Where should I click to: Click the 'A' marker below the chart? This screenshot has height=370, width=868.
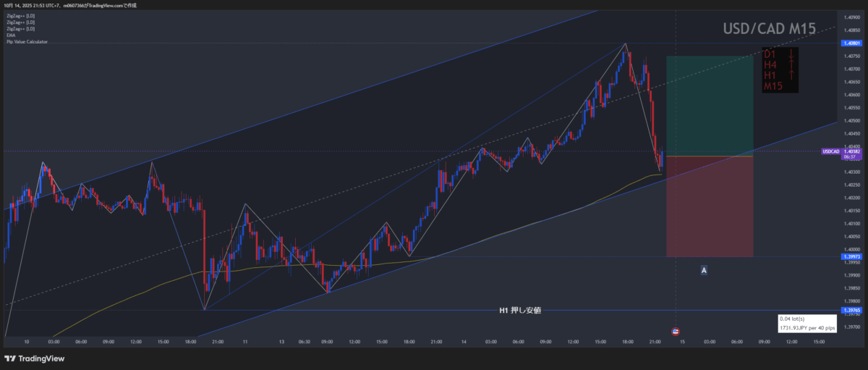click(x=704, y=270)
